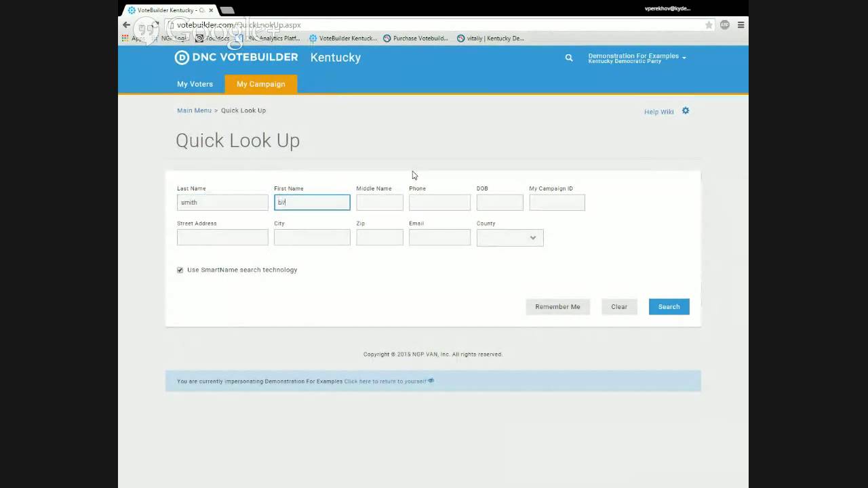Click the Phone field
This screenshot has height=488, width=868.
click(x=439, y=202)
